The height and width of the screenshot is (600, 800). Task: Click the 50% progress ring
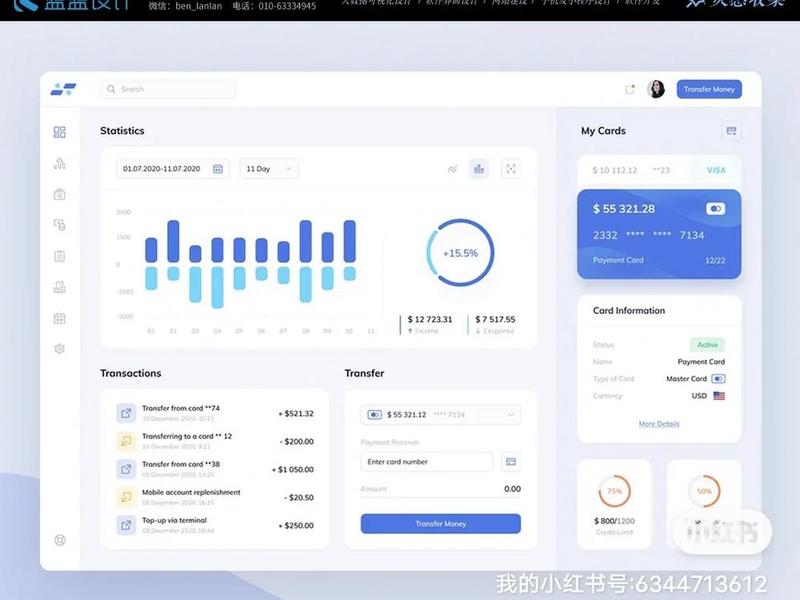click(704, 491)
